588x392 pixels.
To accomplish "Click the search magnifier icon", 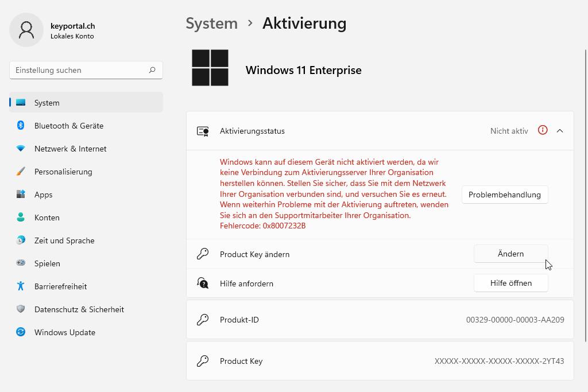I will point(152,70).
